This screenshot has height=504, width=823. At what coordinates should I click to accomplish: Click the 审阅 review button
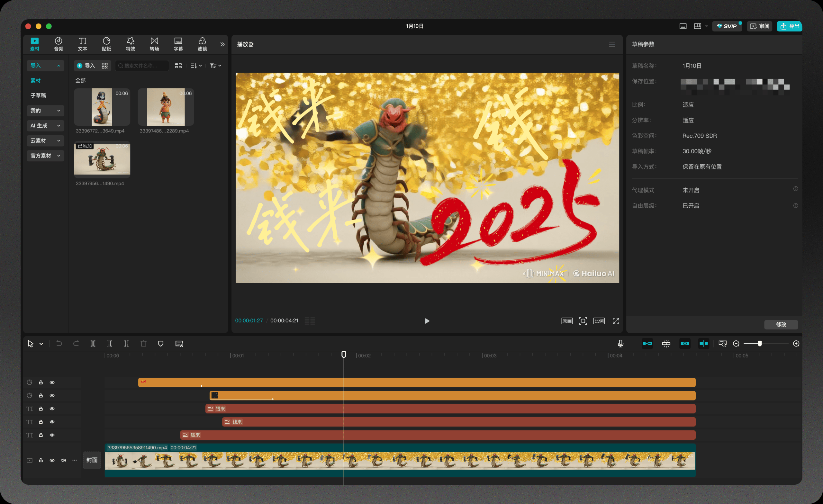760,26
